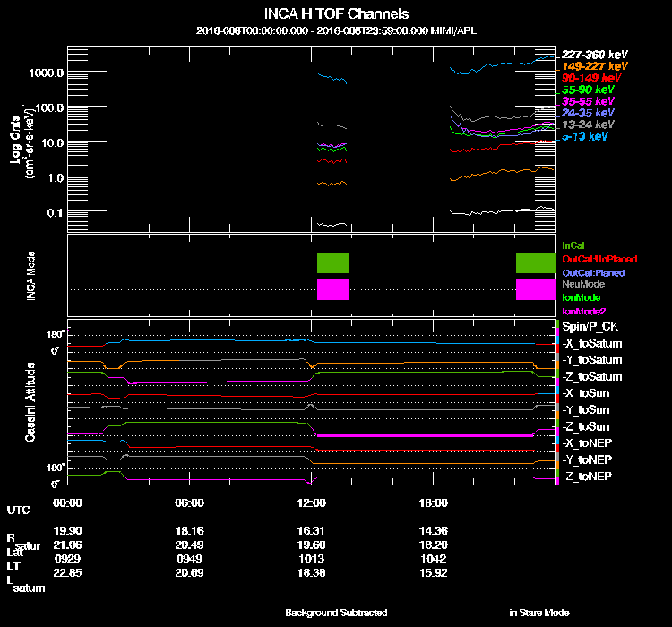Click the Background Subtracted footer text
Viewport: 672px width, 627px height.
click(336, 613)
